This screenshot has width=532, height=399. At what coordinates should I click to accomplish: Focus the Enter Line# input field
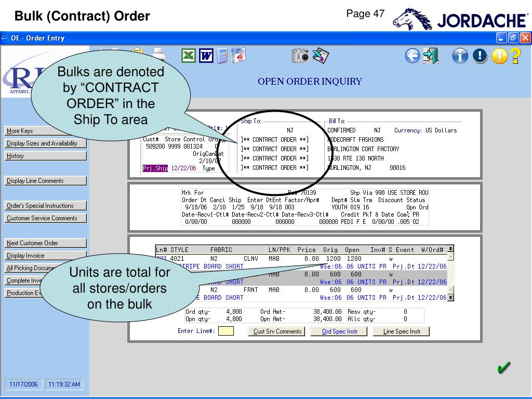[226, 331]
